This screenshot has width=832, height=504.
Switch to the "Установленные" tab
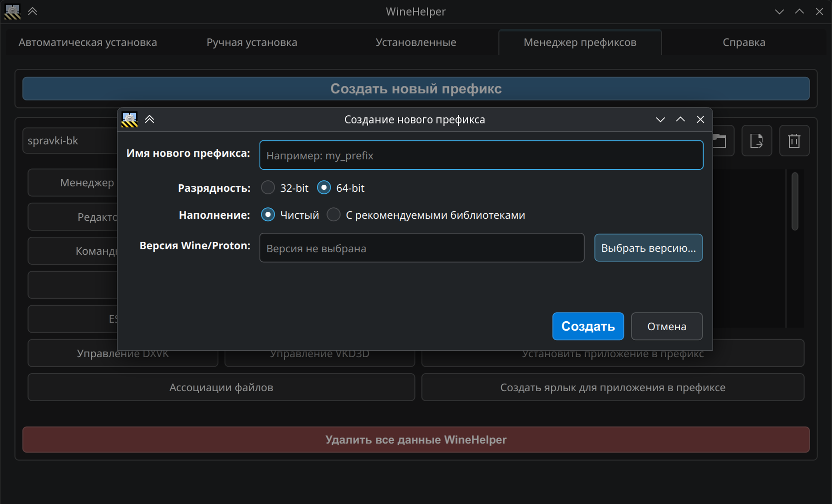[415, 42]
